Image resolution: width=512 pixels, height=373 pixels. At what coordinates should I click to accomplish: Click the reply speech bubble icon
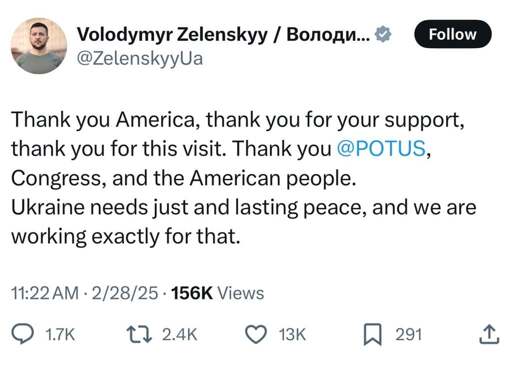coord(22,334)
